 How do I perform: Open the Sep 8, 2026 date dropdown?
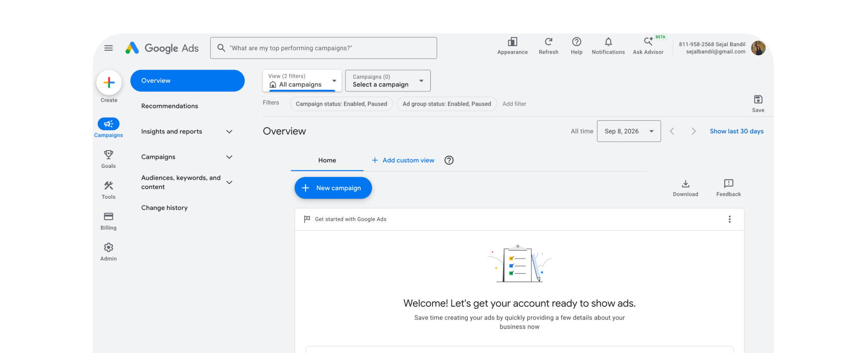tap(629, 131)
